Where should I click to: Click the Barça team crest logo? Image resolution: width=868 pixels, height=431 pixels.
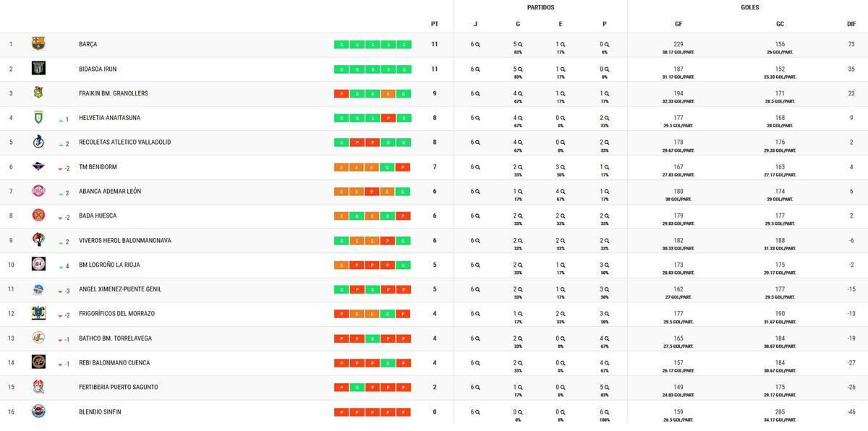(38, 43)
